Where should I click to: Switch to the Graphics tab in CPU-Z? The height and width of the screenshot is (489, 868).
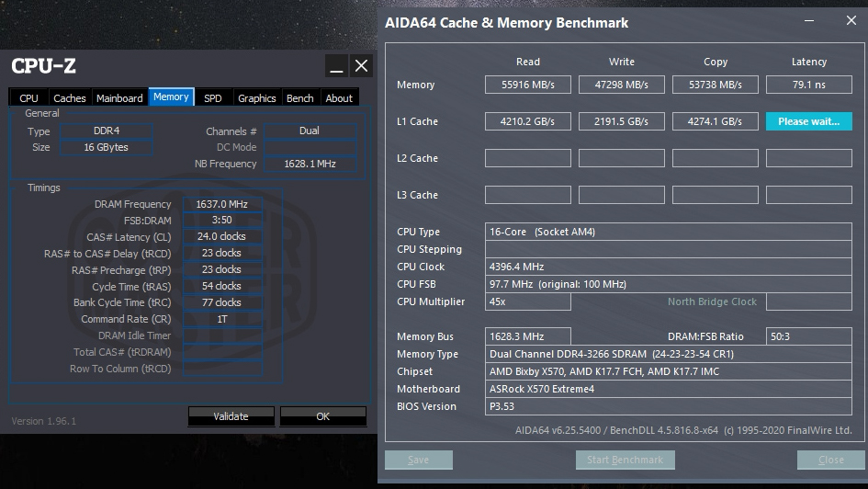pos(257,98)
